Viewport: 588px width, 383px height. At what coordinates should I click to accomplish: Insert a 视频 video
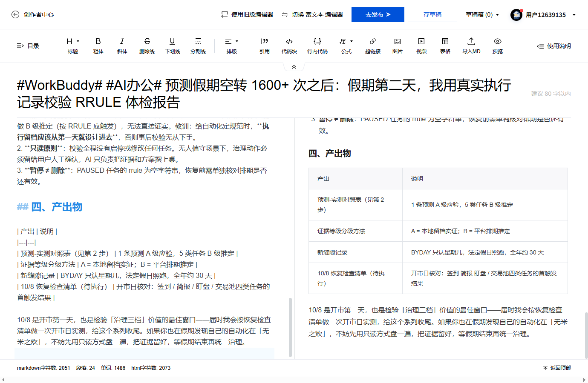(421, 46)
